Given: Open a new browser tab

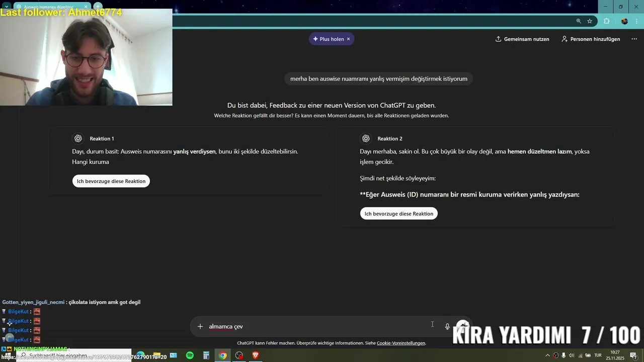Looking at the screenshot, I should pyautogui.click(x=98, y=7).
